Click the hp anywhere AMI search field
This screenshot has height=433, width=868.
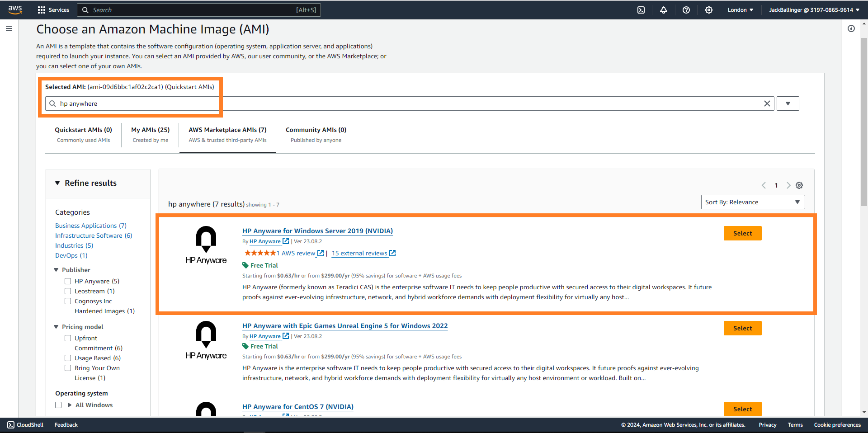(410, 104)
